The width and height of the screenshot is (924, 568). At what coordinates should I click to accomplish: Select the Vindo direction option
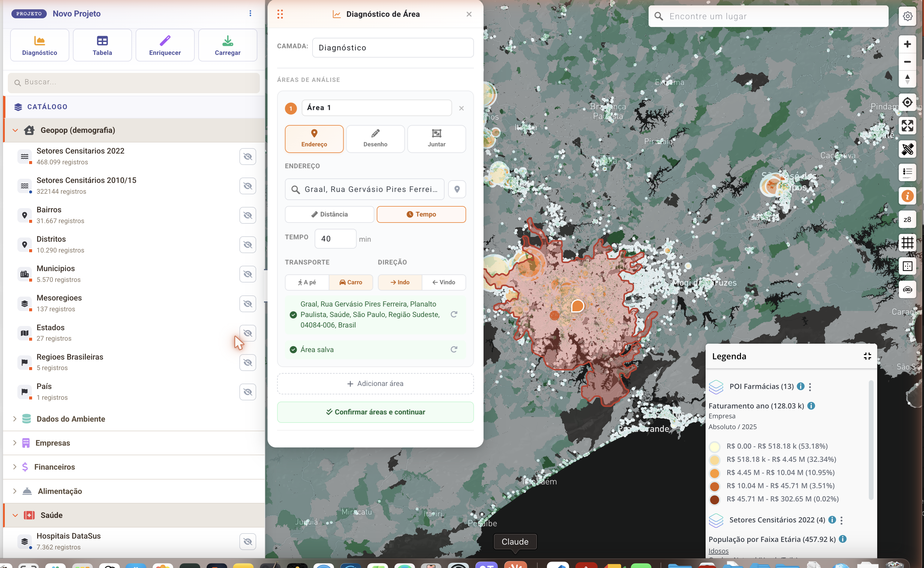click(x=444, y=282)
